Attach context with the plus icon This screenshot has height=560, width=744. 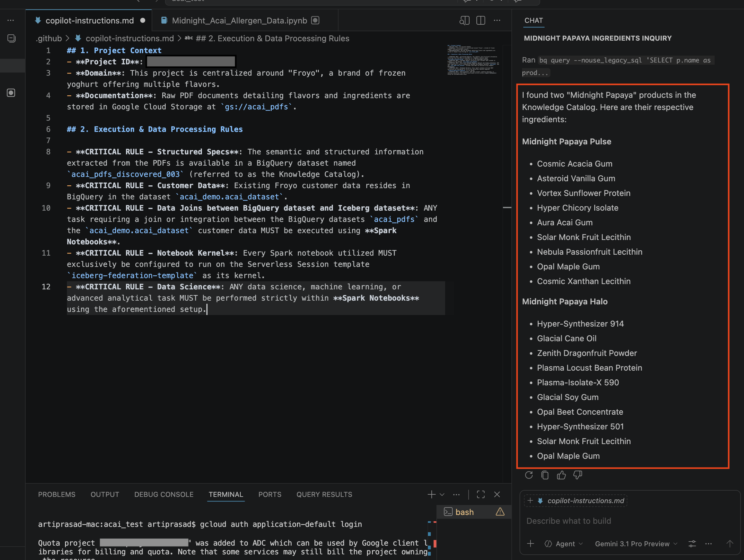pyautogui.click(x=530, y=543)
